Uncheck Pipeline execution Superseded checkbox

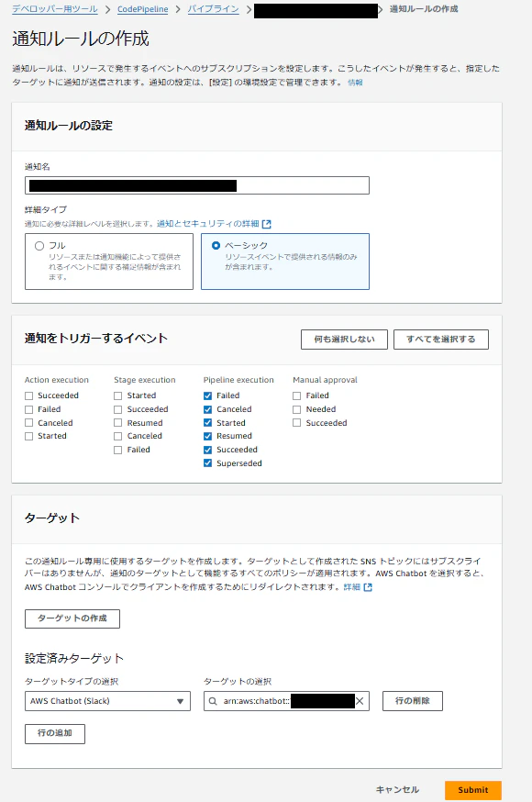[207, 463]
